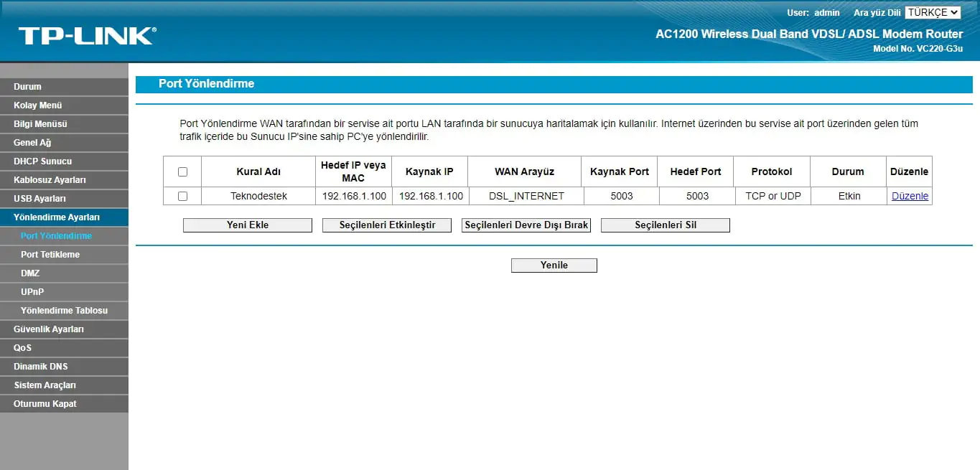Open the Ara yüz Dili language dropdown

click(x=932, y=12)
